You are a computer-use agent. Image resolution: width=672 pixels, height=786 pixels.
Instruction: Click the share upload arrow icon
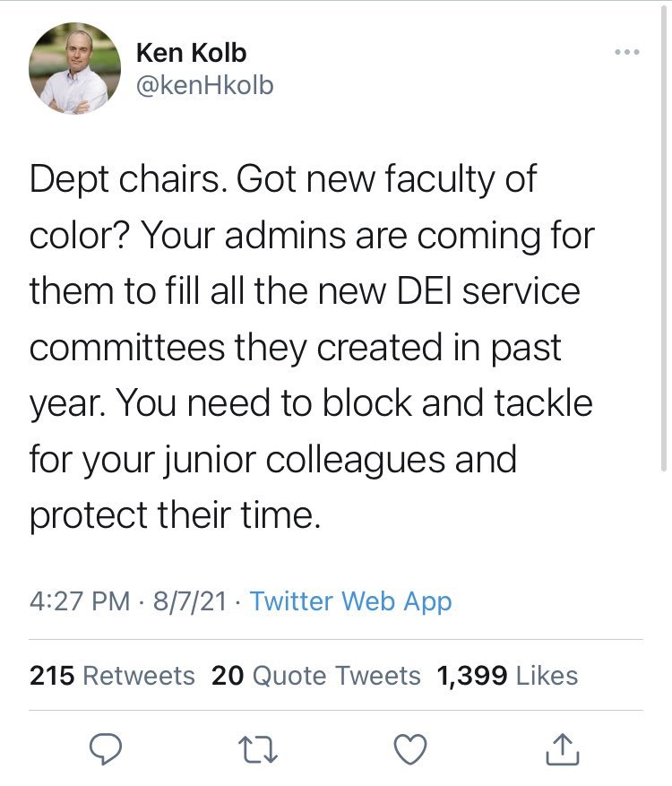563,747
